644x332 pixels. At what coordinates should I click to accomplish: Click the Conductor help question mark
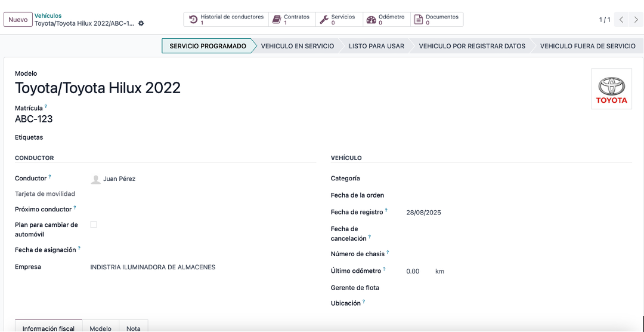click(49, 177)
